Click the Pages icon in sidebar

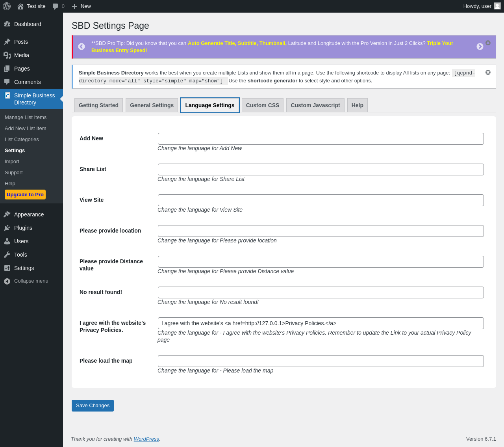click(7, 69)
